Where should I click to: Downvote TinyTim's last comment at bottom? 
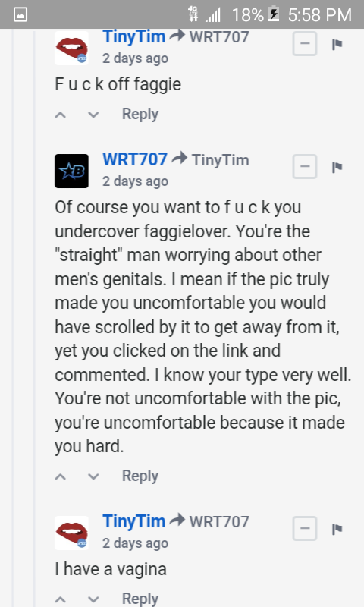pos(93,599)
